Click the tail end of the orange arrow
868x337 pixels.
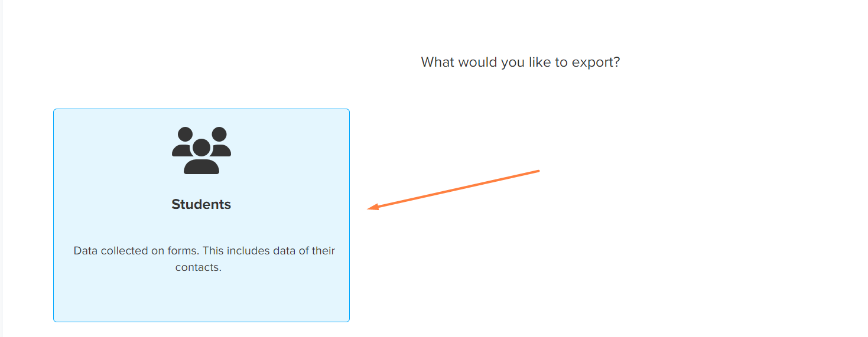click(x=538, y=171)
